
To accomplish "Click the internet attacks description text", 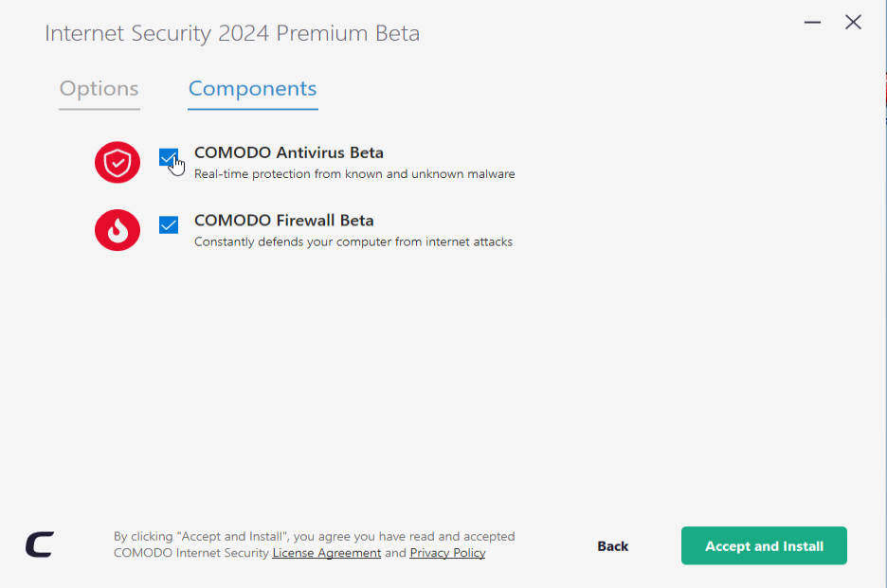I will [x=353, y=242].
